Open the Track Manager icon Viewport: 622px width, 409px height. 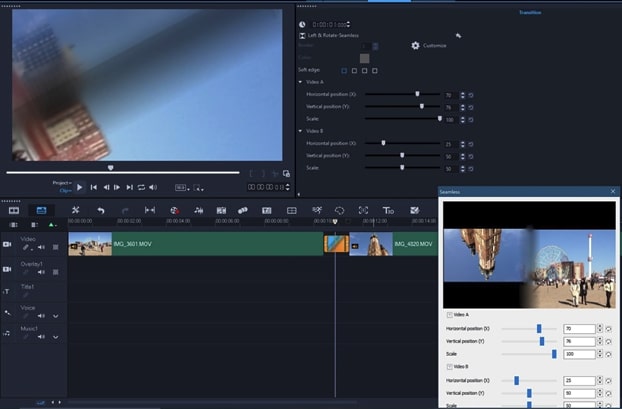point(35,225)
